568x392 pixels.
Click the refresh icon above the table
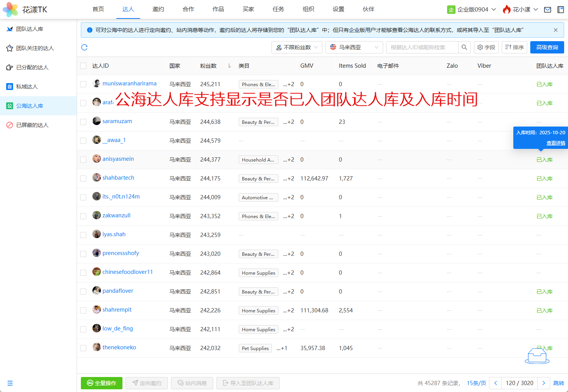pyautogui.click(x=84, y=47)
